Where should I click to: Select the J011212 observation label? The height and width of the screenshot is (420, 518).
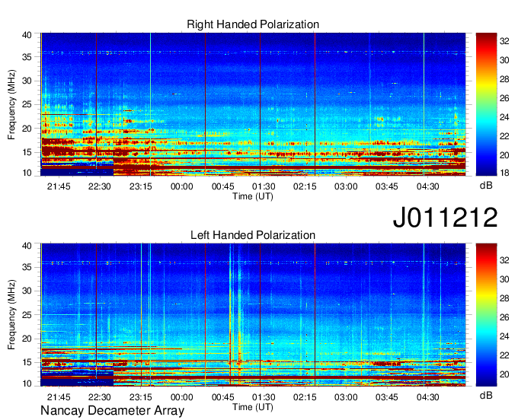click(445, 217)
